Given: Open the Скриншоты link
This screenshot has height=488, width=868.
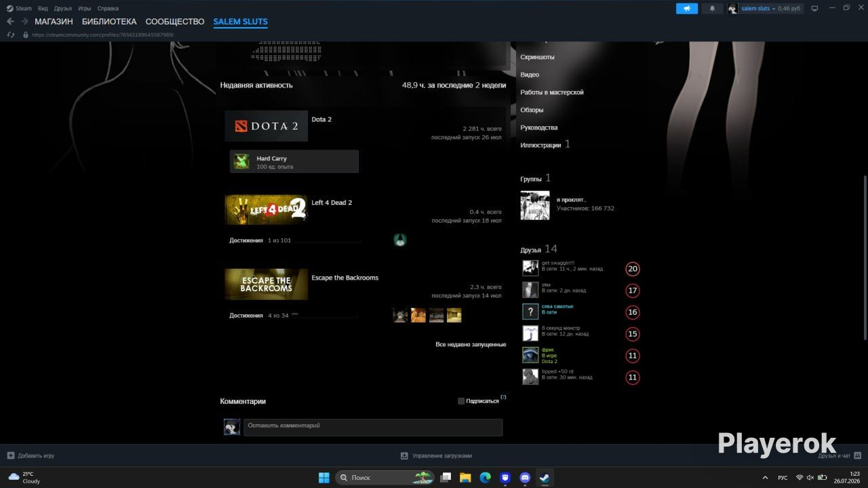Looking at the screenshot, I should [537, 57].
